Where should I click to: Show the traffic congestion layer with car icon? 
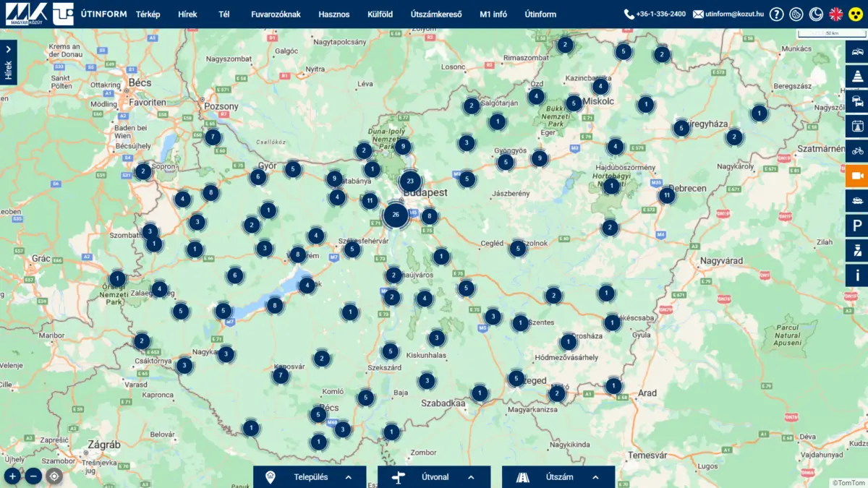(857, 51)
